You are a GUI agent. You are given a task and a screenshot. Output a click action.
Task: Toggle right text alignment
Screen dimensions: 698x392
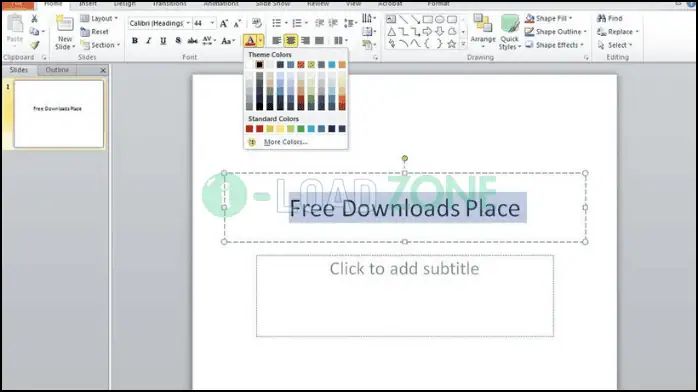pos(305,40)
